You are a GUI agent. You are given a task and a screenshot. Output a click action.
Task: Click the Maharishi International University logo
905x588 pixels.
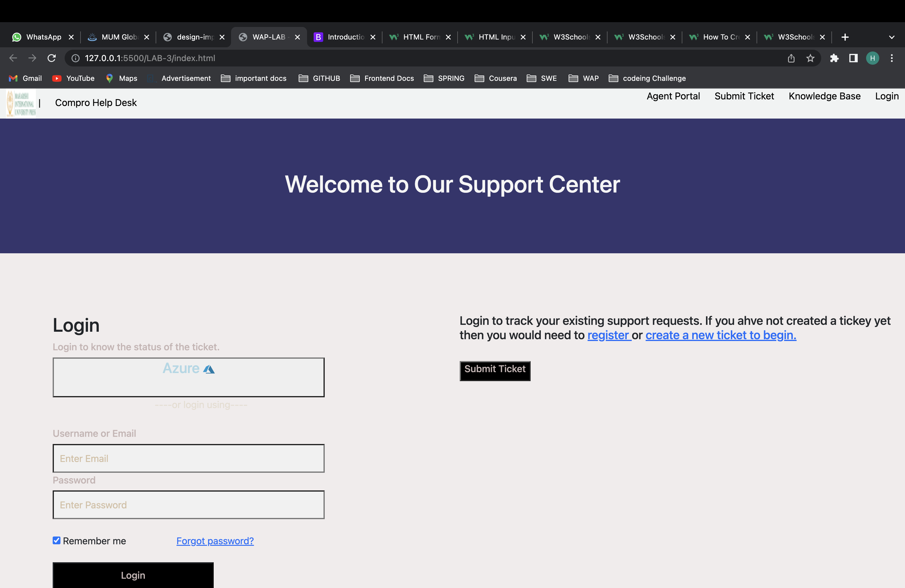[x=21, y=103]
